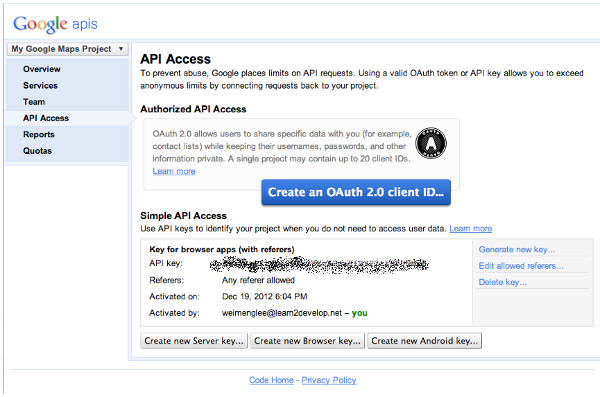
Task: Click 'Dec 19, 2012 6:04 PM' activation date
Action: tap(264, 296)
